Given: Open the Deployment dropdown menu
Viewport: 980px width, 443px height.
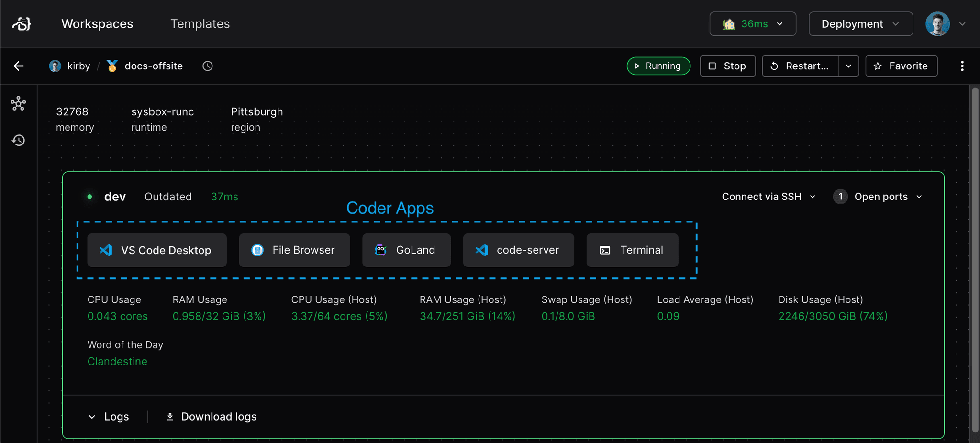Looking at the screenshot, I should point(860,24).
